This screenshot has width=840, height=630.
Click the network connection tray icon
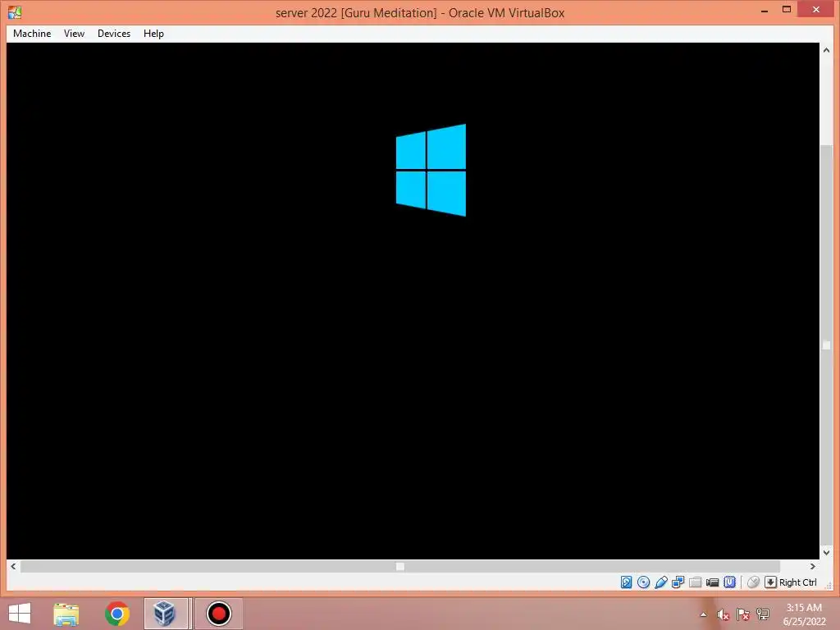pyautogui.click(x=763, y=614)
